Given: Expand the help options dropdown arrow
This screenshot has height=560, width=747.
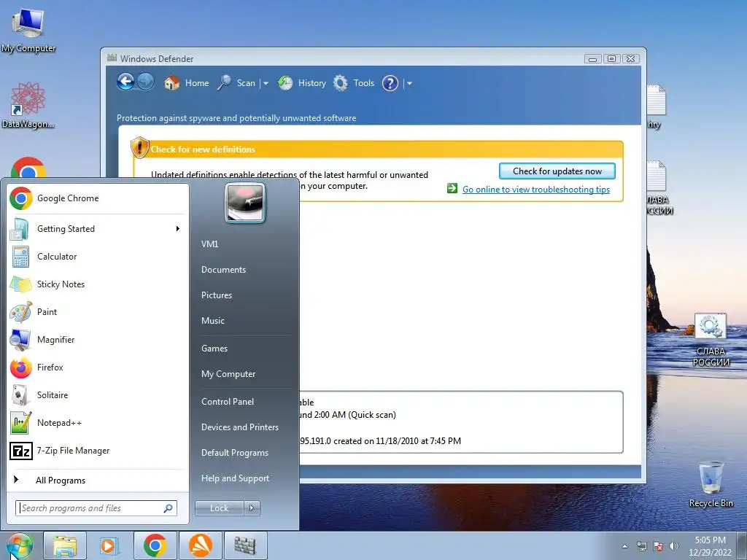Looking at the screenshot, I should 409,83.
